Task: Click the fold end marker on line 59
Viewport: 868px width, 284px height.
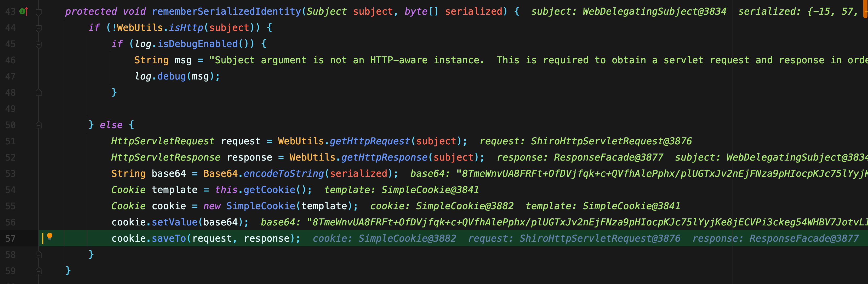Action: pyautogui.click(x=39, y=271)
